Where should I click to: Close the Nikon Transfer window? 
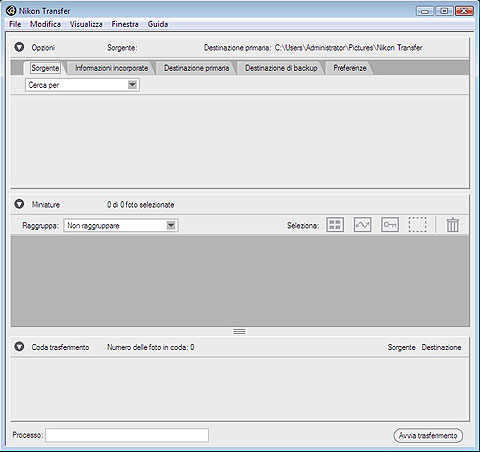coord(464,11)
